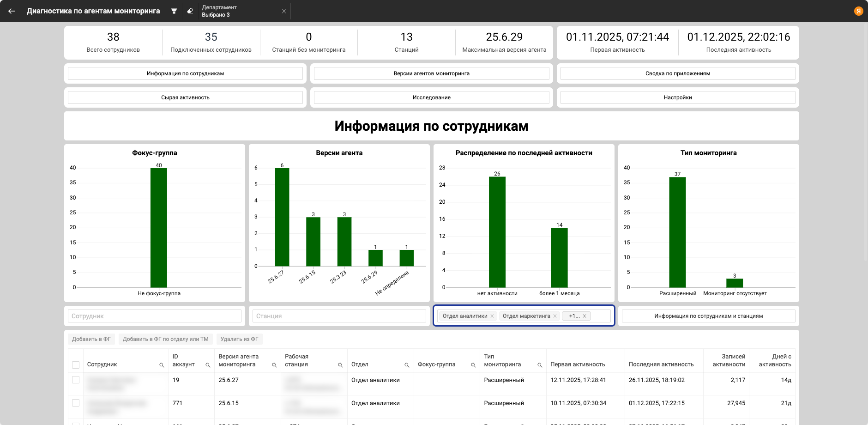Click the 38 Всего сотрудников indicator

113,42
